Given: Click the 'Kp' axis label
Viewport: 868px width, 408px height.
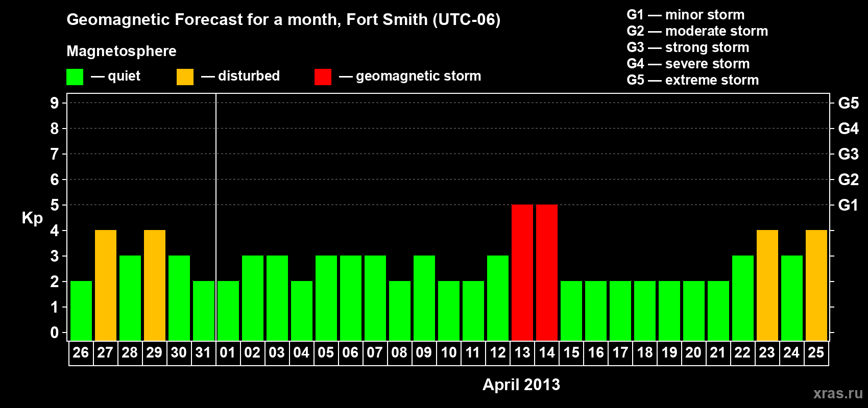Looking at the screenshot, I should [32, 218].
